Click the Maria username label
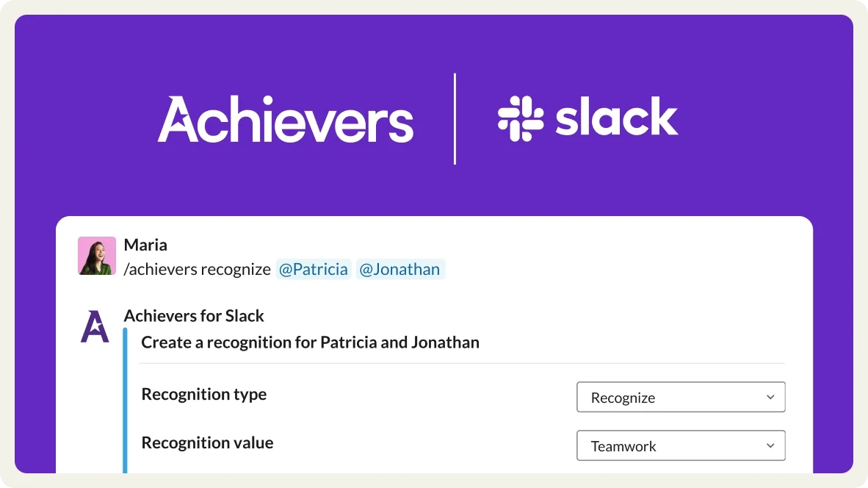 pyautogui.click(x=145, y=245)
